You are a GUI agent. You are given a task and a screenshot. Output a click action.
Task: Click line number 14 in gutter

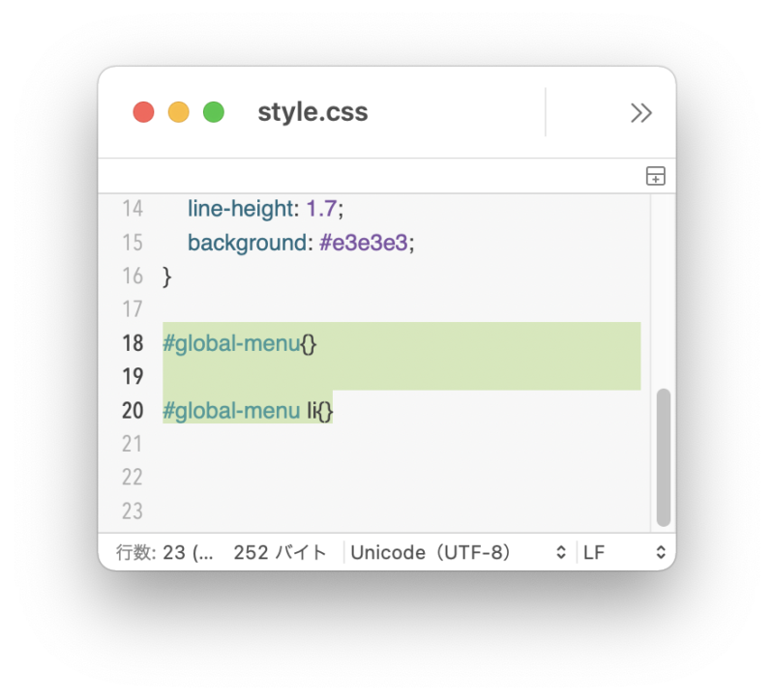click(133, 209)
